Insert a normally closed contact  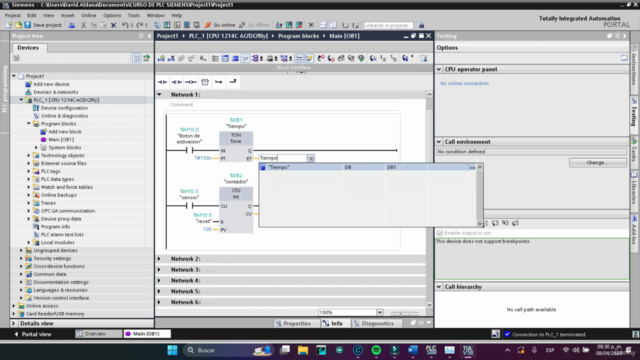[x=177, y=82]
